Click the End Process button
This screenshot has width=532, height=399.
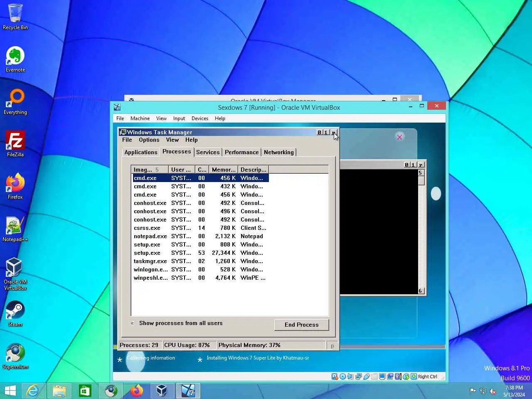302,325
